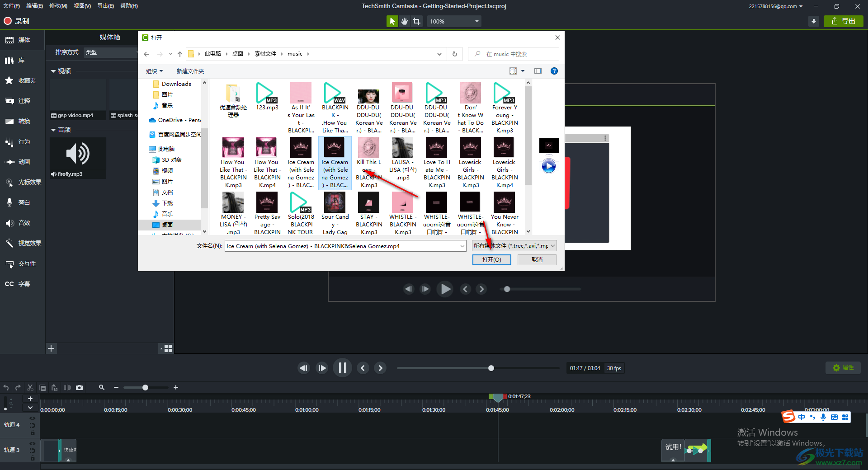Open the Cursor Effects tab

tap(23, 182)
